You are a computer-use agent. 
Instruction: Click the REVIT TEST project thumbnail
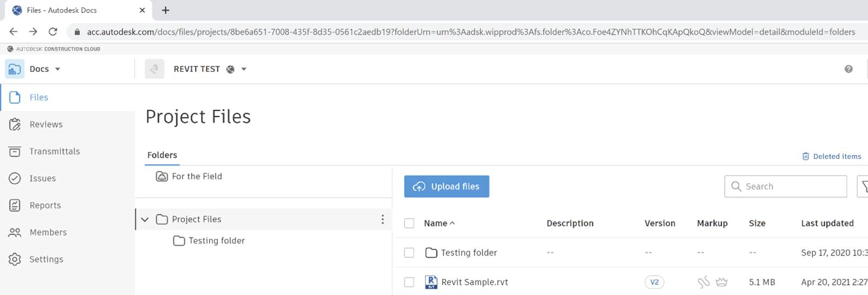pos(155,69)
